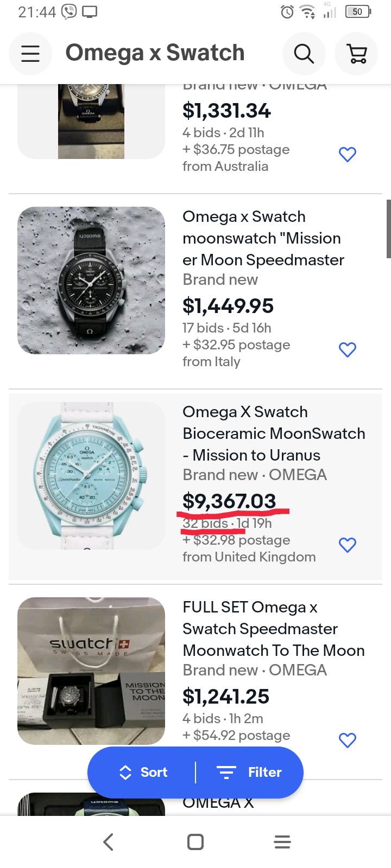Select the Omega x Swatch page title
The height and width of the screenshot is (868, 391).
[x=155, y=53]
